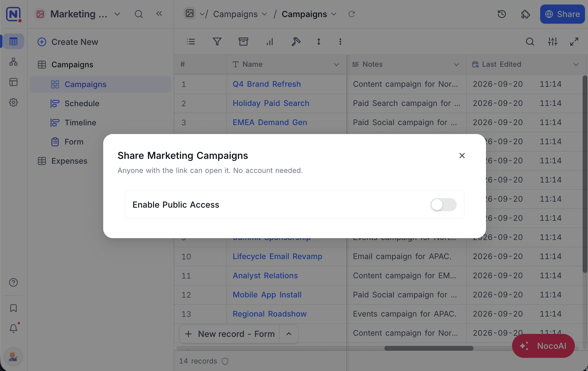Click the sort arrows icon in the toolbar
This screenshot has width=588, height=371.
pos(319,42)
